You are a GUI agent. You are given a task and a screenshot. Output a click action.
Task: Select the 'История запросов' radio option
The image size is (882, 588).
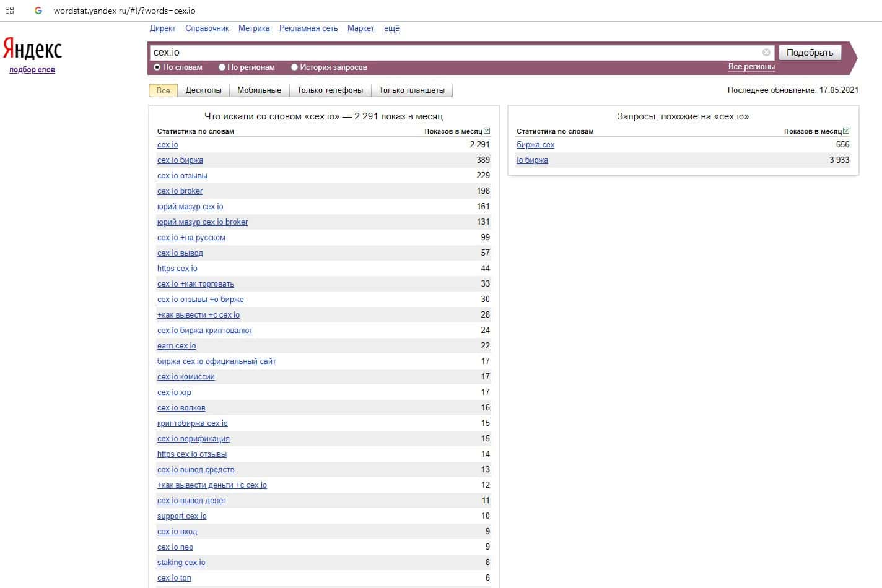click(x=295, y=67)
